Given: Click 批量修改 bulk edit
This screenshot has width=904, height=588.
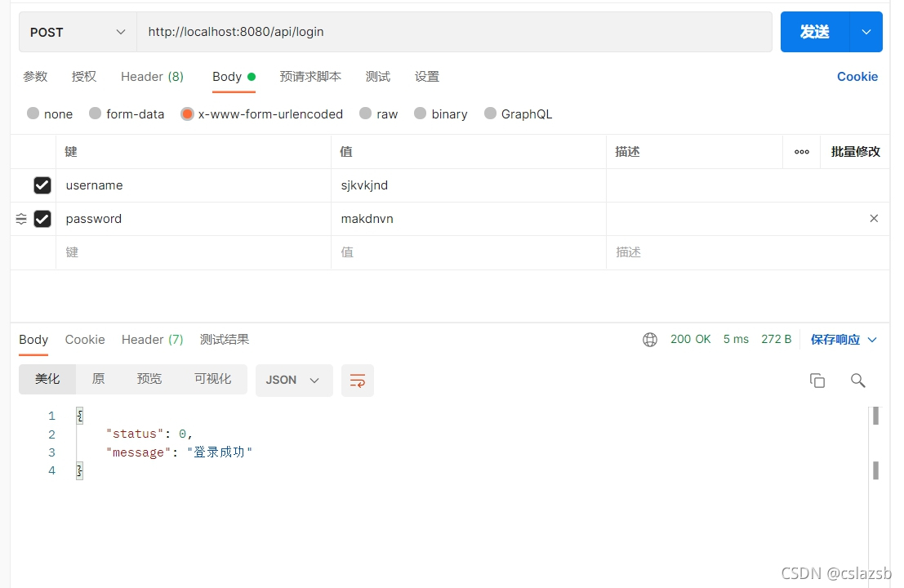Looking at the screenshot, I should coord(855,152).
